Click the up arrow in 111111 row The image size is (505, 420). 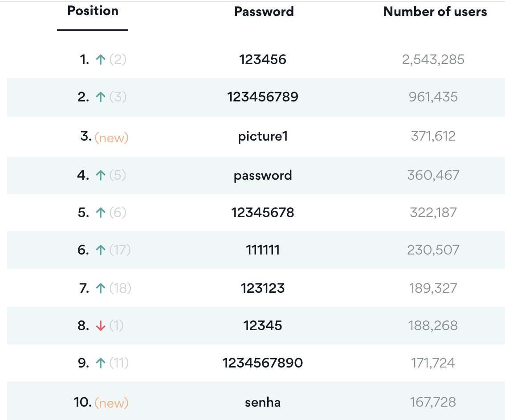pyautogui.click(x=101, y=250)
